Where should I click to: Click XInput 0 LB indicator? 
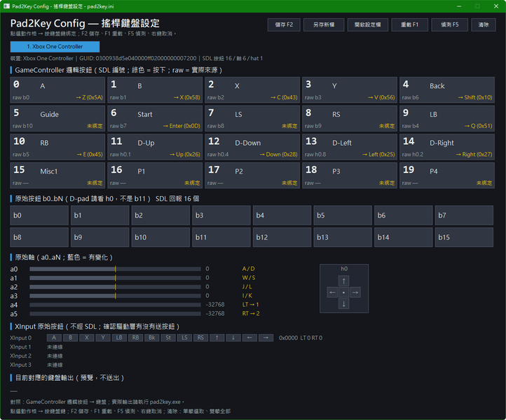pos(119,338)
